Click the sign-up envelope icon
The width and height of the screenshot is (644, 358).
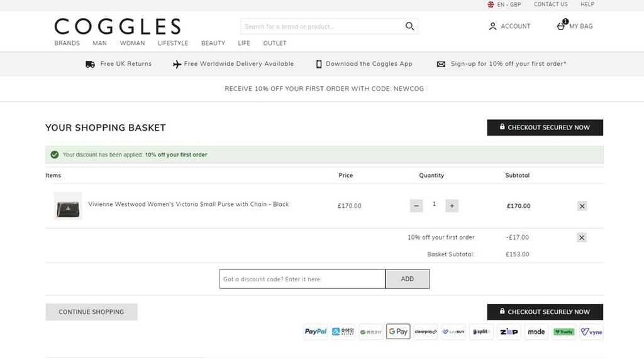point(441,65)
